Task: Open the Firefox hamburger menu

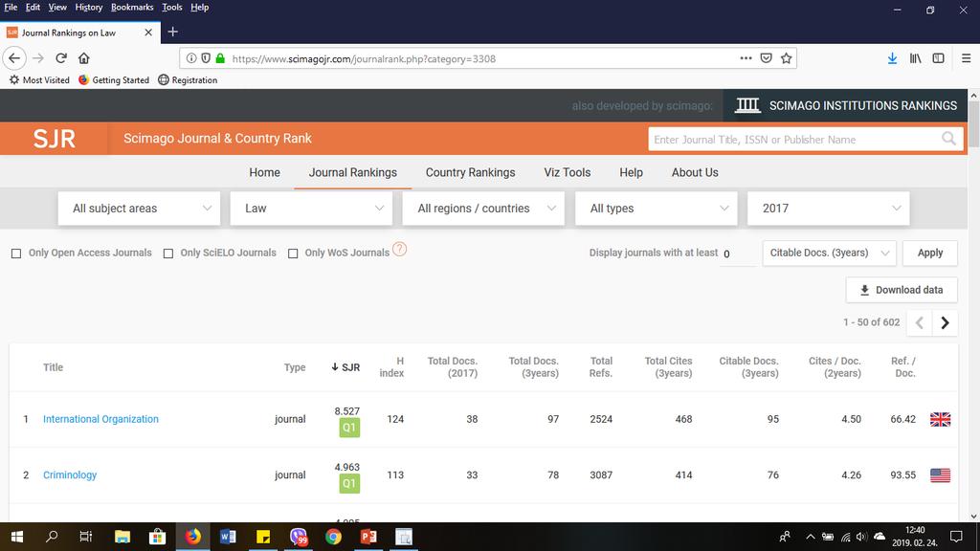Action: 967,58
